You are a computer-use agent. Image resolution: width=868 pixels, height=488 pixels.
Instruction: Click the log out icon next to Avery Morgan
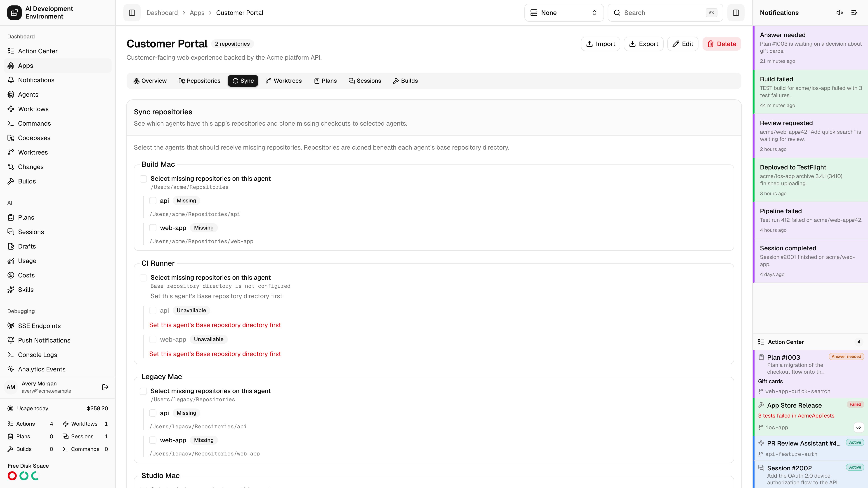point(105,387)
